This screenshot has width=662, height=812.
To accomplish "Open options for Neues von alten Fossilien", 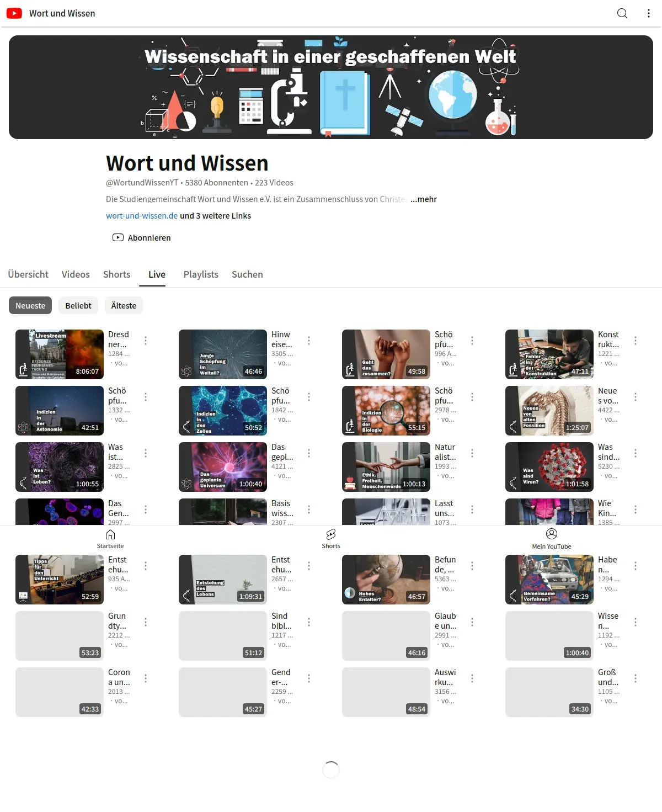I will pos(636,397).
